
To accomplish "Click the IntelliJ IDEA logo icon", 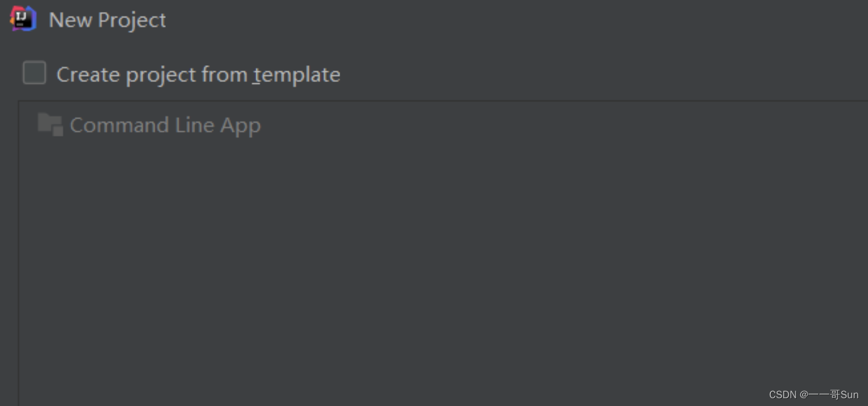I will [23, 19].
